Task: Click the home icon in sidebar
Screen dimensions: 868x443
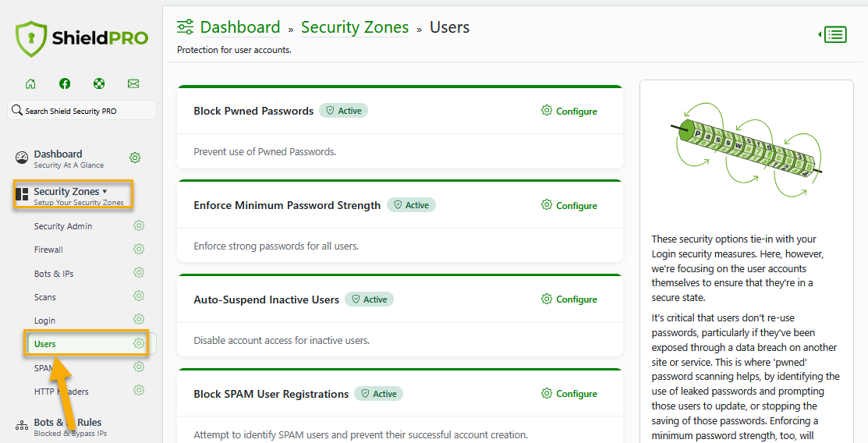Action: click(30, 84)
